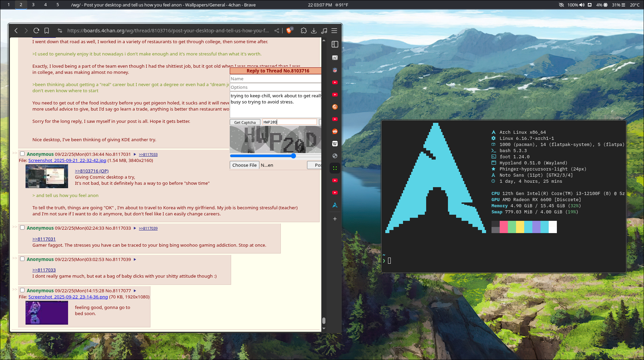This screenshot has height=360, width=644.
Task: Reload the 4chan thread page
Action: 36,31
